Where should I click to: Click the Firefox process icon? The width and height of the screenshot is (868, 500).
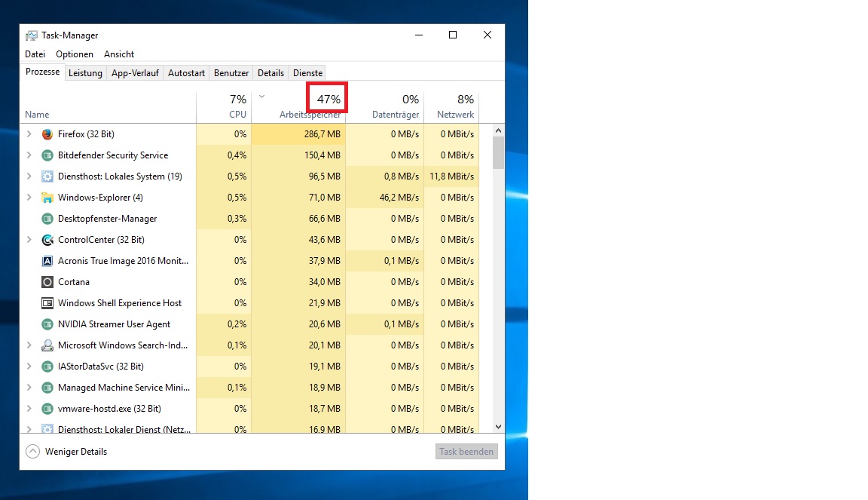point(47,134)
